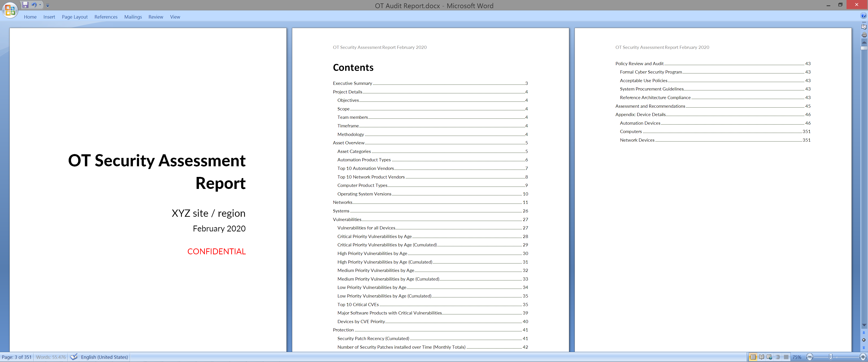868x362 pixels.
Task: Open the Mailings tab
Action: pos(133,17)
